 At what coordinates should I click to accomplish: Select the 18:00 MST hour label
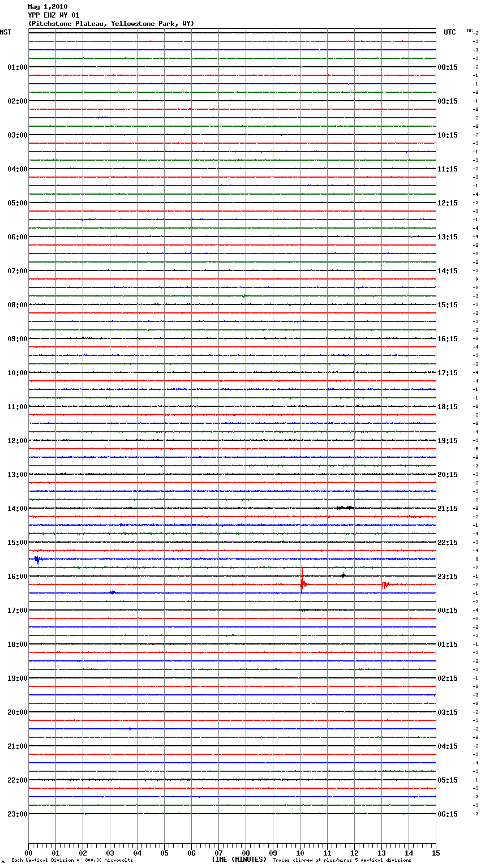click(18, 644)
